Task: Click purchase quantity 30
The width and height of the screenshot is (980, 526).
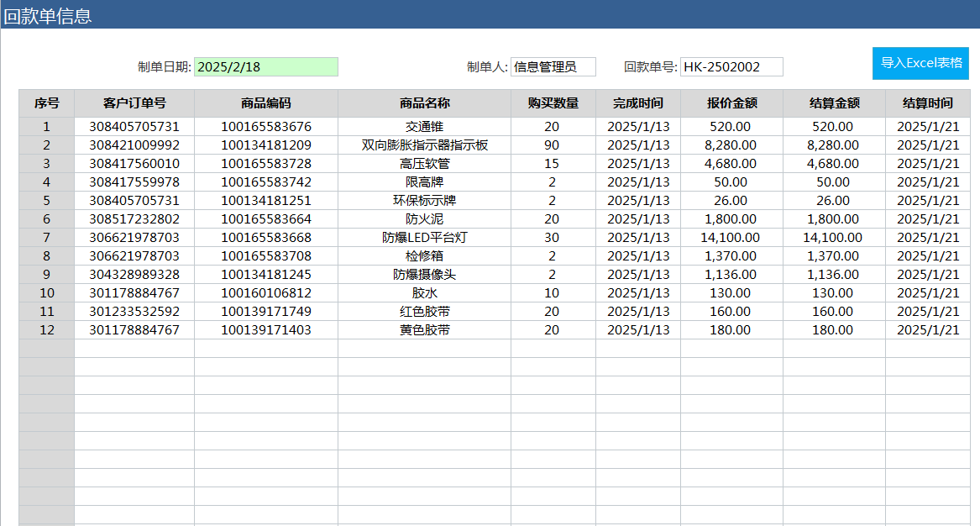Action: pyautogui.click(x=552, y=238)
